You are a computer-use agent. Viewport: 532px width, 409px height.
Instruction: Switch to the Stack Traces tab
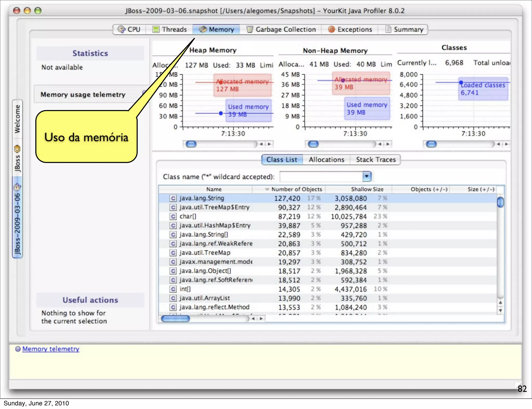coord(376,160)
